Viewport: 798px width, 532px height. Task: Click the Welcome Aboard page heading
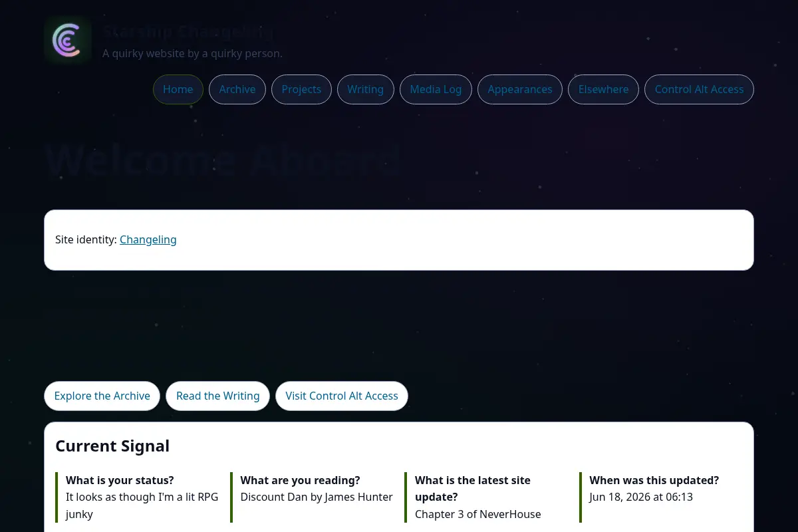click(223, 160)
